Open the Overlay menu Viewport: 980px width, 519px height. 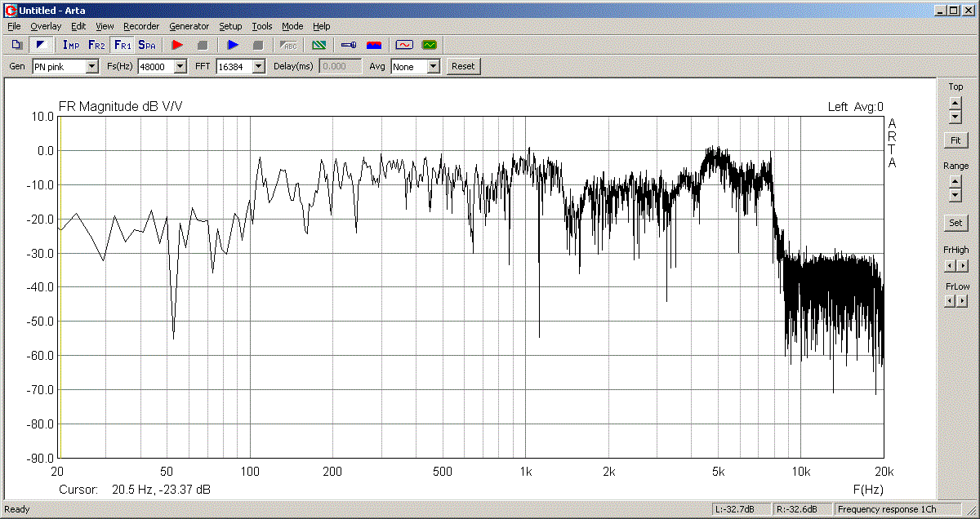point(46,26)
